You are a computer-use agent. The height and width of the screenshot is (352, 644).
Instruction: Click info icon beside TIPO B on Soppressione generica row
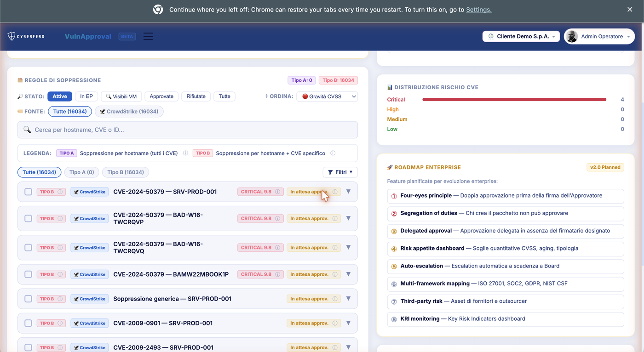click(x=60, y=299)
